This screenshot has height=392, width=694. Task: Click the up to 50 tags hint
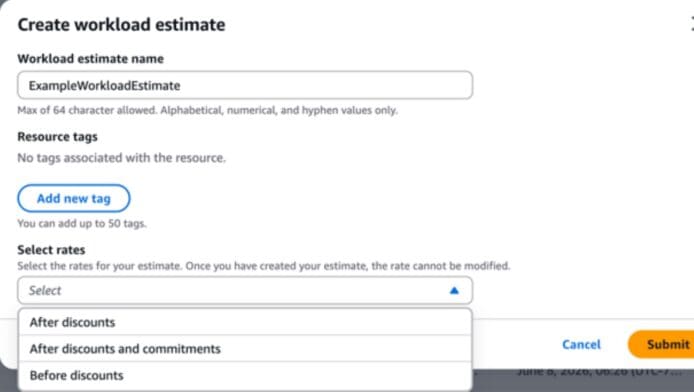[81, 223]
